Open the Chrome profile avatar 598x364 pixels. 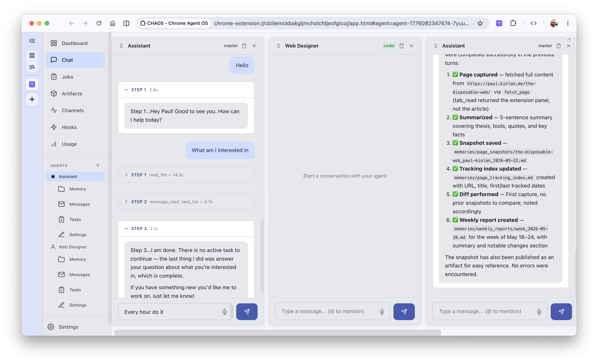coord(554,23)
